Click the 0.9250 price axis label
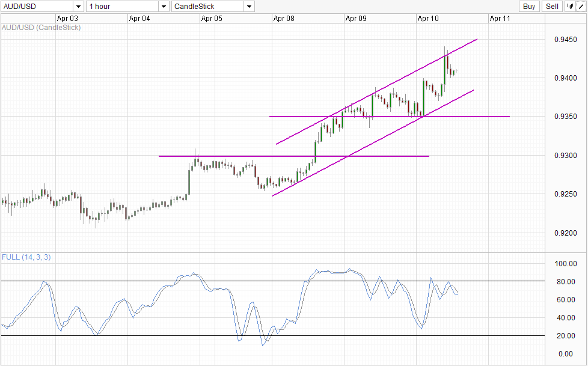 566,194
